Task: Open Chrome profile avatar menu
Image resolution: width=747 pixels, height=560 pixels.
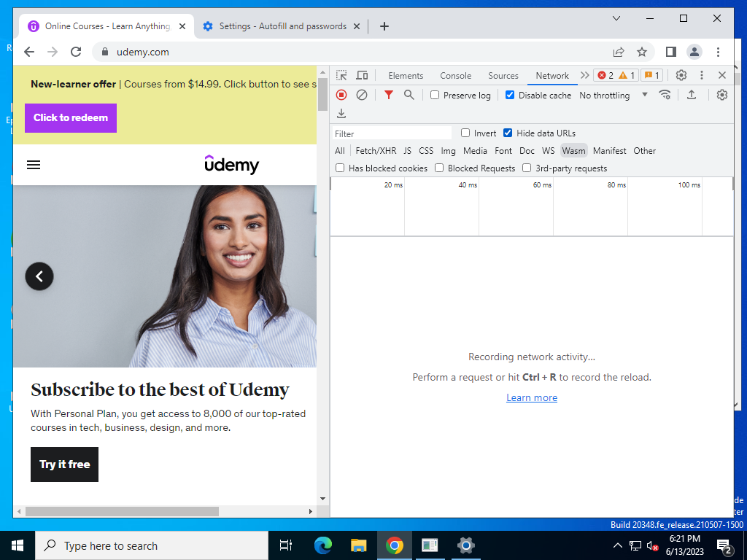Action: pos(694,52)
